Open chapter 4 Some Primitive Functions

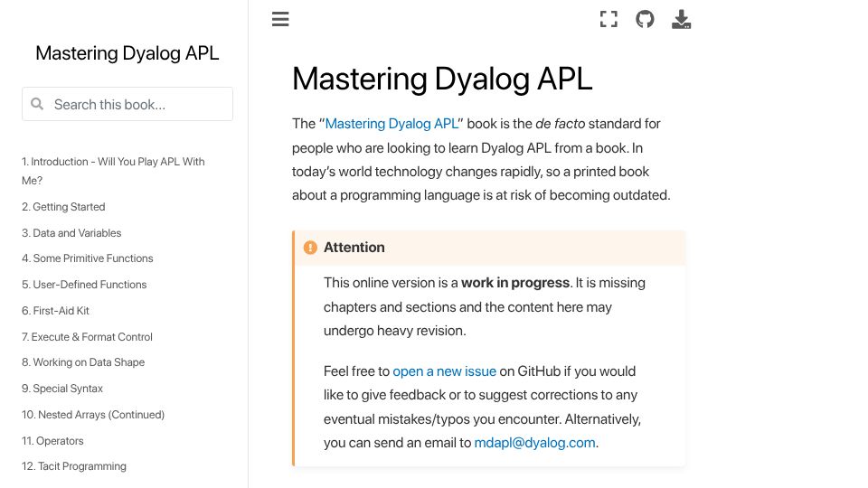88,258
